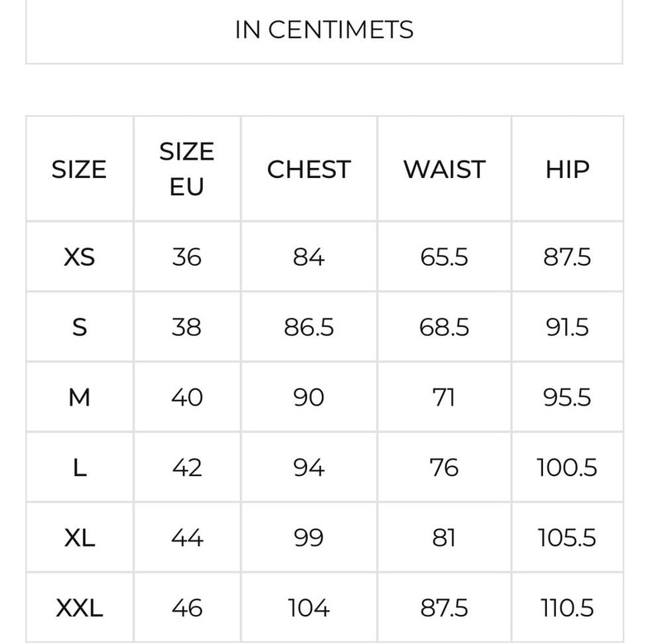Image resolution: width=662 pixels, height=644 pixels.
Task: Click waist value 81
Action: [x=444, y=537]
